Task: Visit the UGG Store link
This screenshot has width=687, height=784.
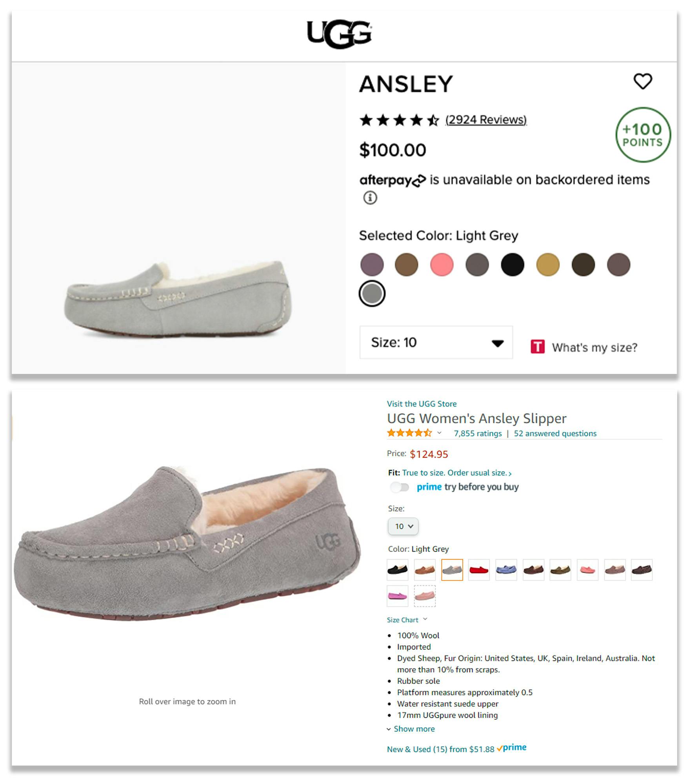Action: point(422,404)
